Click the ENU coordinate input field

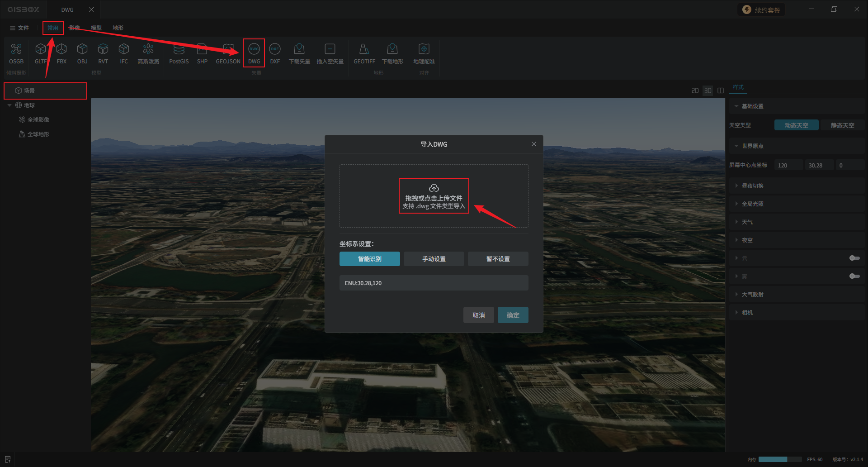click(434, 283)
